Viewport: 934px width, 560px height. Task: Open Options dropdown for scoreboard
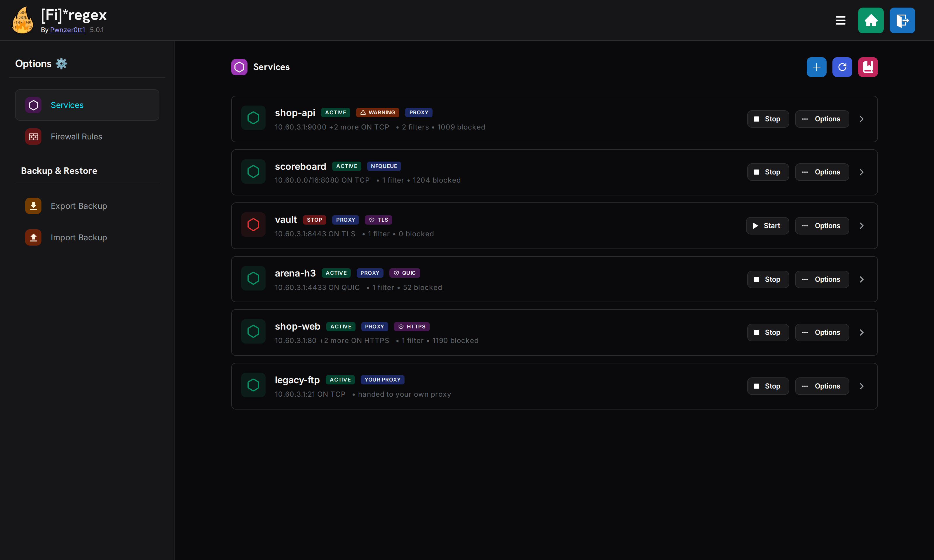822,172
